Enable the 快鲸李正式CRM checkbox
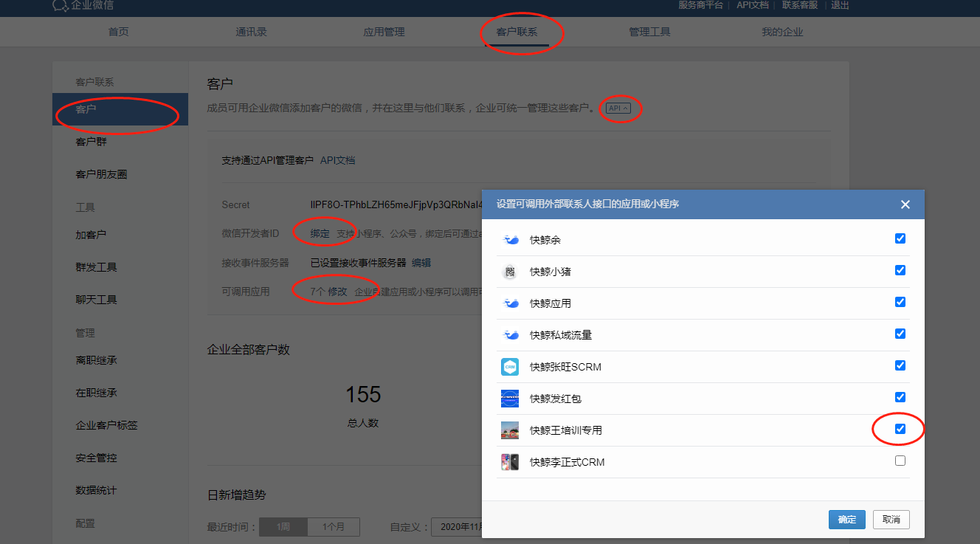The height and width of the screenshot is (544, 980). coord(900,461)
